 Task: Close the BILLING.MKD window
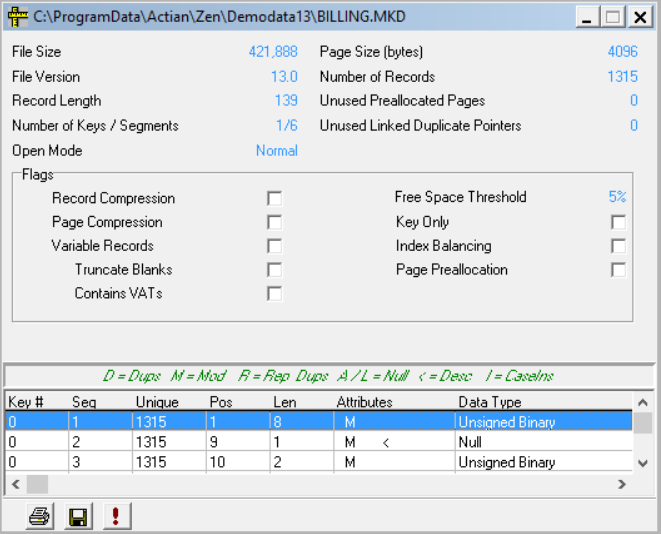640,17
